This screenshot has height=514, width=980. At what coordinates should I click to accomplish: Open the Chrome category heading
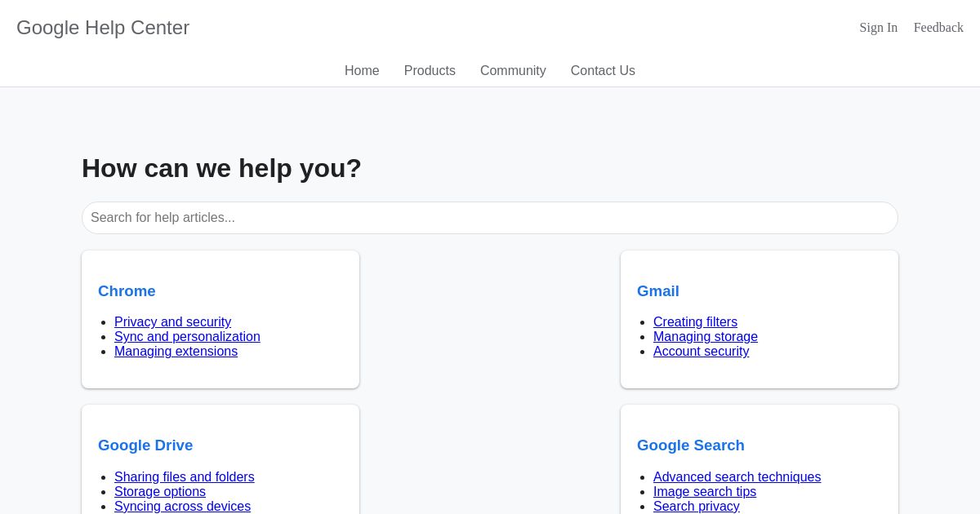tap(127, 291)
